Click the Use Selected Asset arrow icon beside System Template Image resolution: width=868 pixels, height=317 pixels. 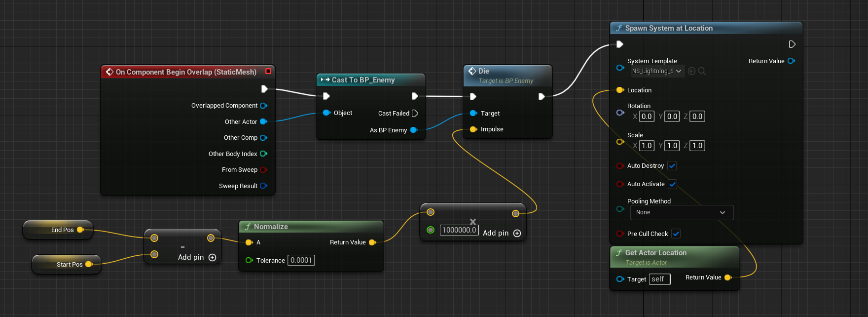(691, 71)
